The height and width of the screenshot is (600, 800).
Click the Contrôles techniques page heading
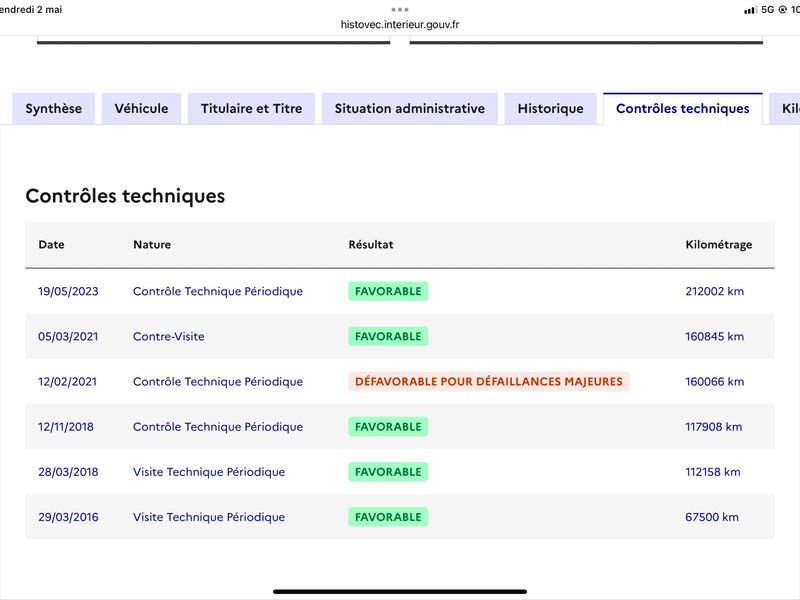point(126,196)
